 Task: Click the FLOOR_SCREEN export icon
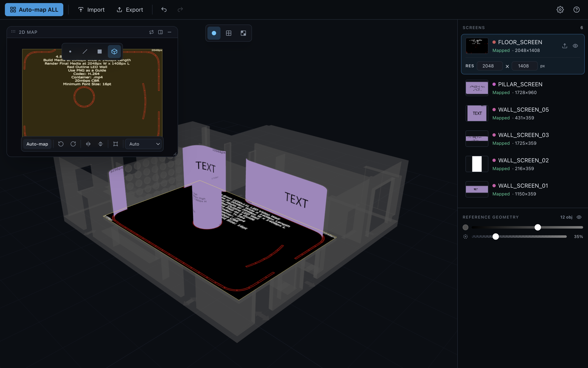565,46
